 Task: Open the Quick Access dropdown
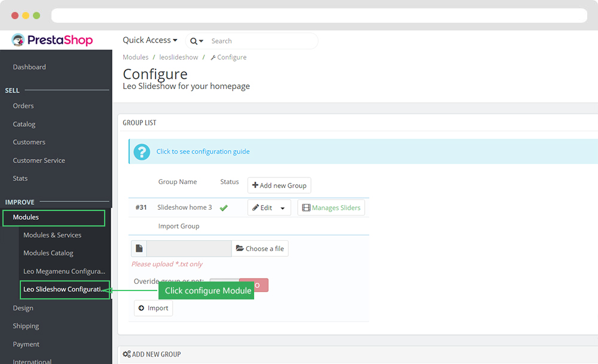(x=150, y=40)
